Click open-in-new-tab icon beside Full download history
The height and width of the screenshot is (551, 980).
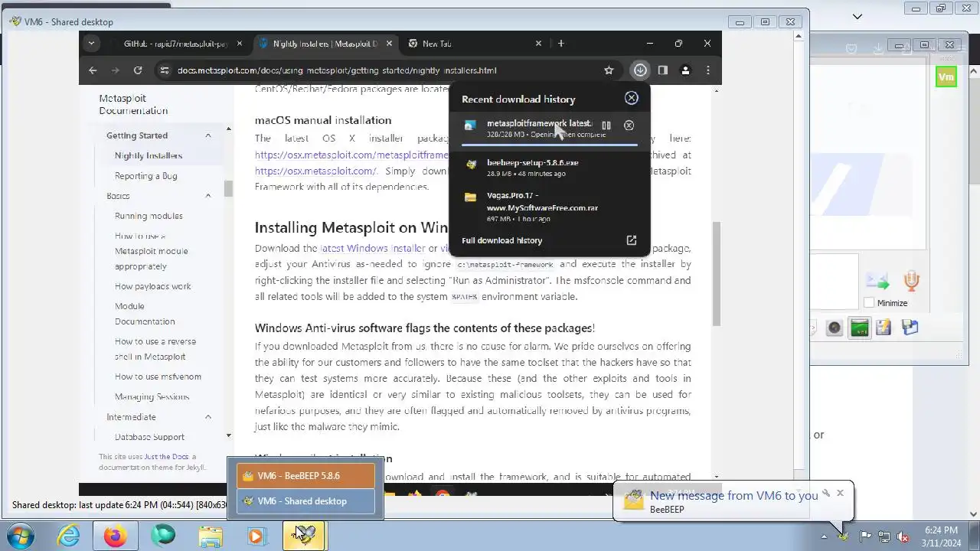coord(632,240)
